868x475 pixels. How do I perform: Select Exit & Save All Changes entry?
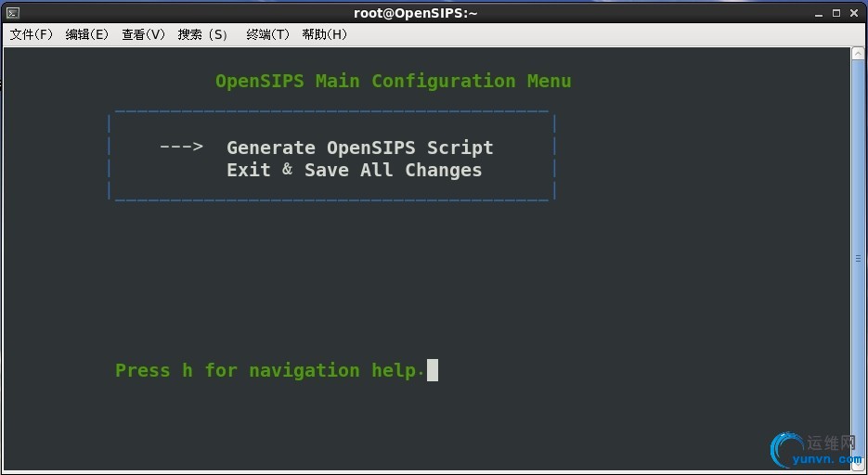point(355,170)
